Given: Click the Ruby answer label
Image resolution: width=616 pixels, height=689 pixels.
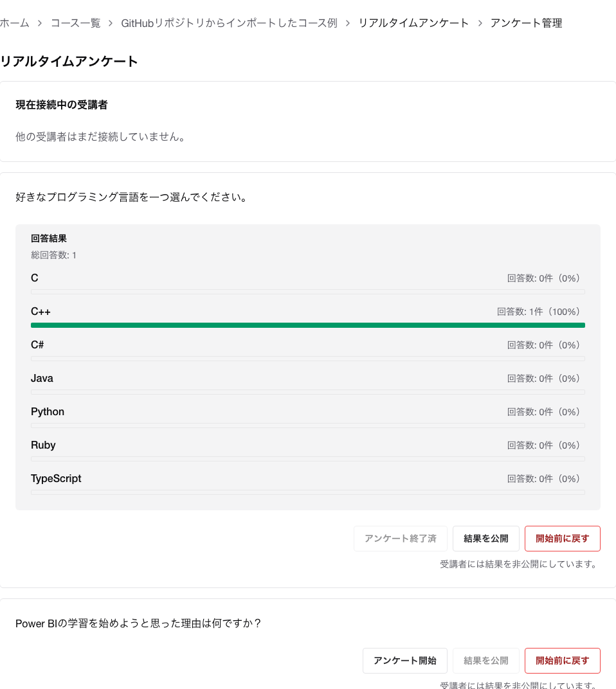Looking at the screenshot, I should click(43, 445).
